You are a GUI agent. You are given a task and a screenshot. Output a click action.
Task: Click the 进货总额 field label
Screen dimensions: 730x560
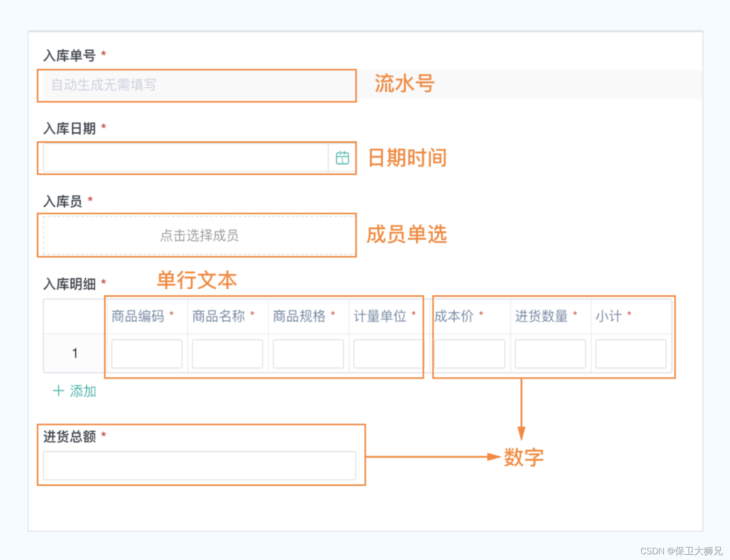pos(69,436)
